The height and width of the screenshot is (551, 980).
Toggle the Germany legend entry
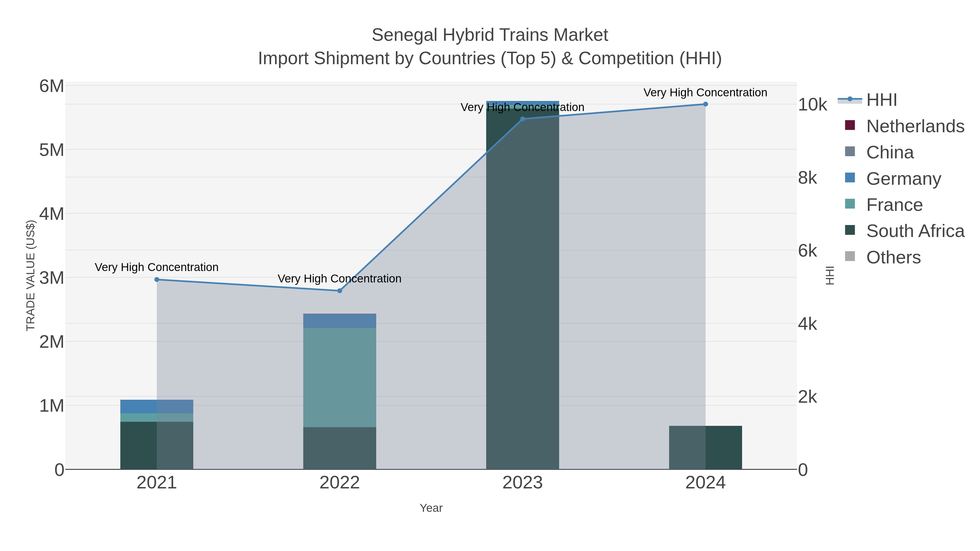(893, 178)
